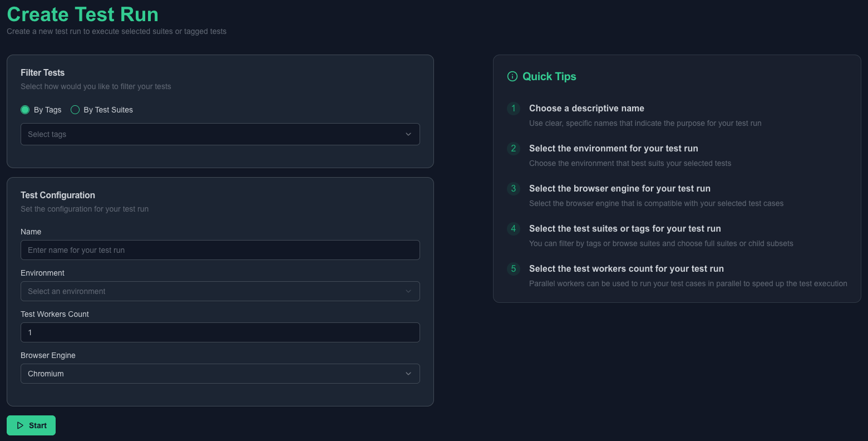This screenshot has height=441, width=868.
Task: Click the info icon beside Quick Tips
Action: click(x=512, y=76)
